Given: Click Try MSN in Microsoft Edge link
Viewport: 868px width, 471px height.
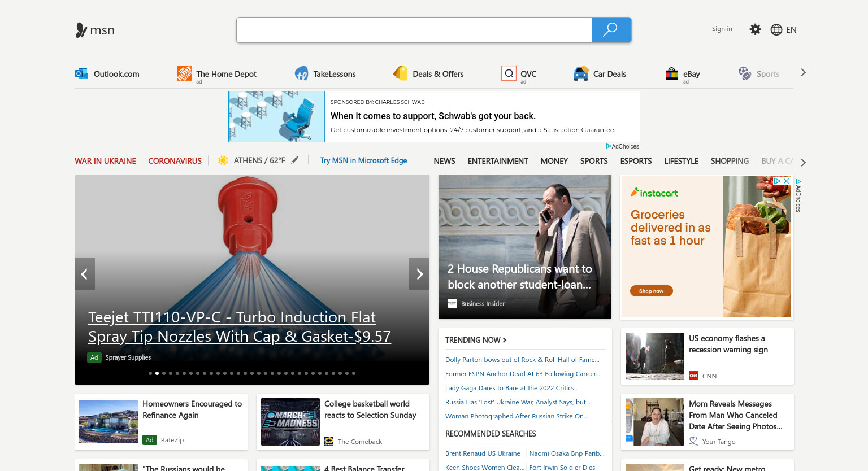Looking at the screenshot, I should 363,160.
